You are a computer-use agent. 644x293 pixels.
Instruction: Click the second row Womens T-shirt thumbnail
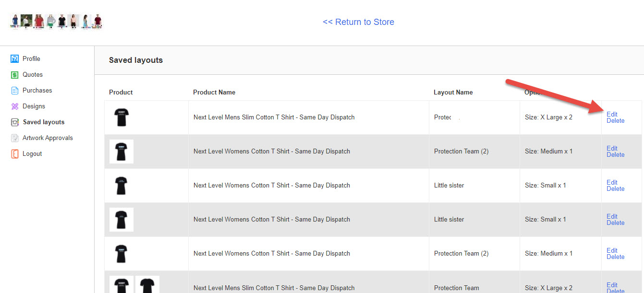pyautogui.click(x=121, y=152)
